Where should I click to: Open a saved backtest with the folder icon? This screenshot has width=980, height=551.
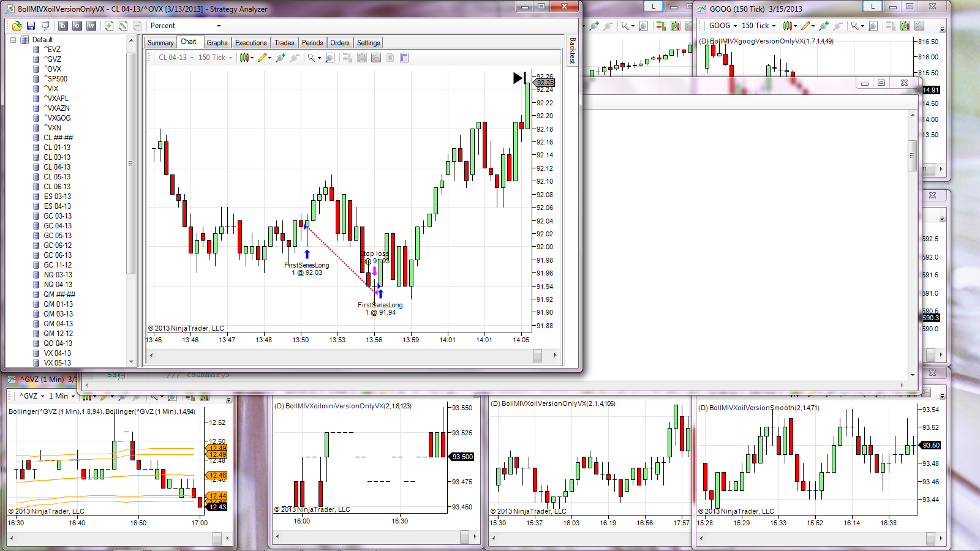point(17,26)
